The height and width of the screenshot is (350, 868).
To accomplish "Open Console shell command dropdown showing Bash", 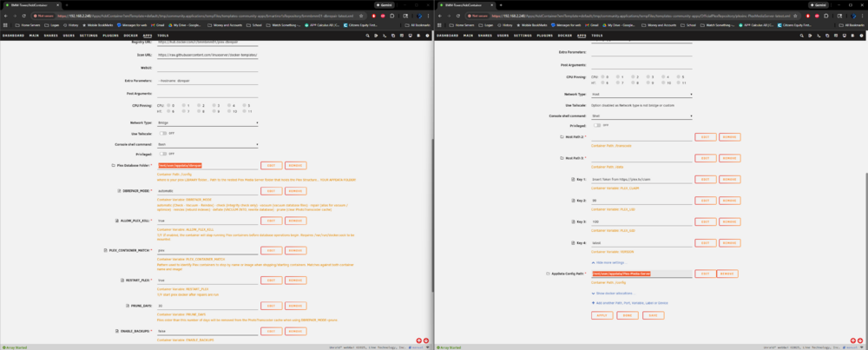I will (207, 144).
